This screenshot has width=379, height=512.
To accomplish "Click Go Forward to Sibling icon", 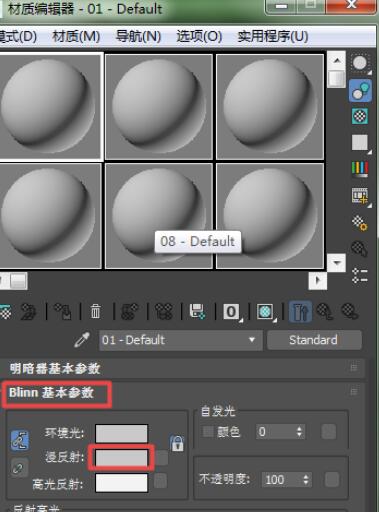I will pyautogui.click(x=350, y=312).
